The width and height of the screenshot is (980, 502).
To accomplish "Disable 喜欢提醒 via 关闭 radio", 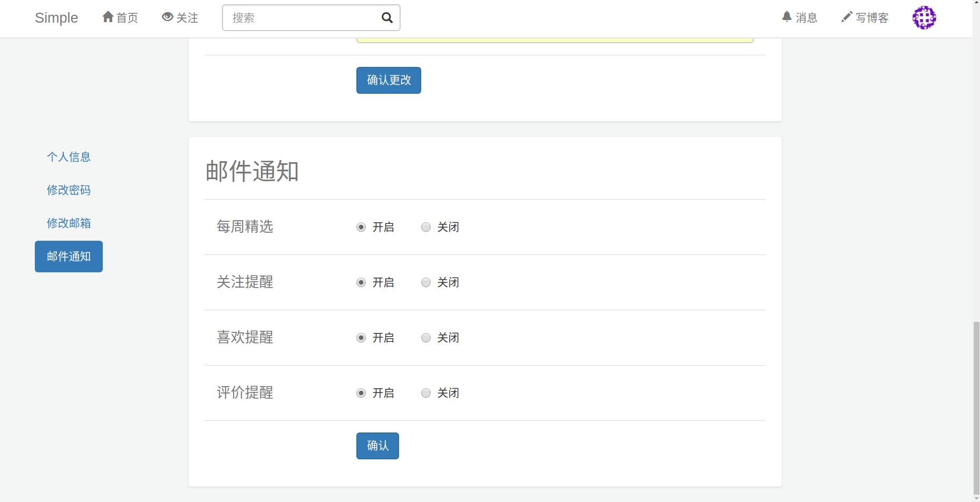I will [426, 338].
